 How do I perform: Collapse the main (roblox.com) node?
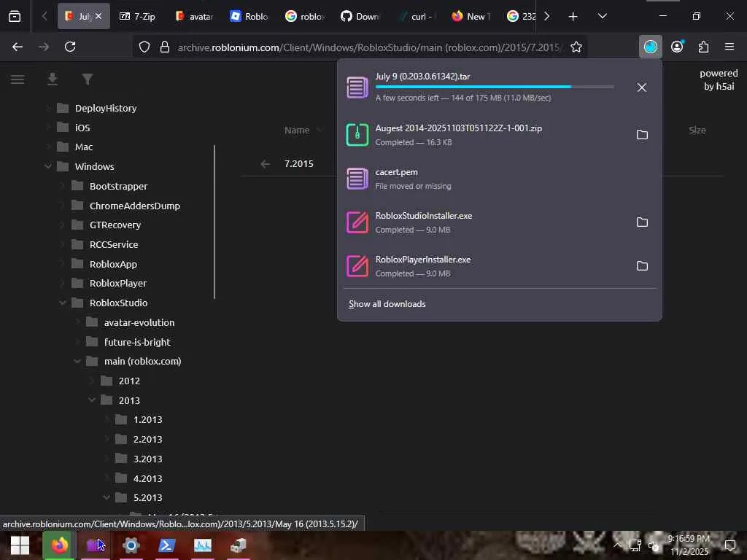pyautogui.click(x=77, y=362)
